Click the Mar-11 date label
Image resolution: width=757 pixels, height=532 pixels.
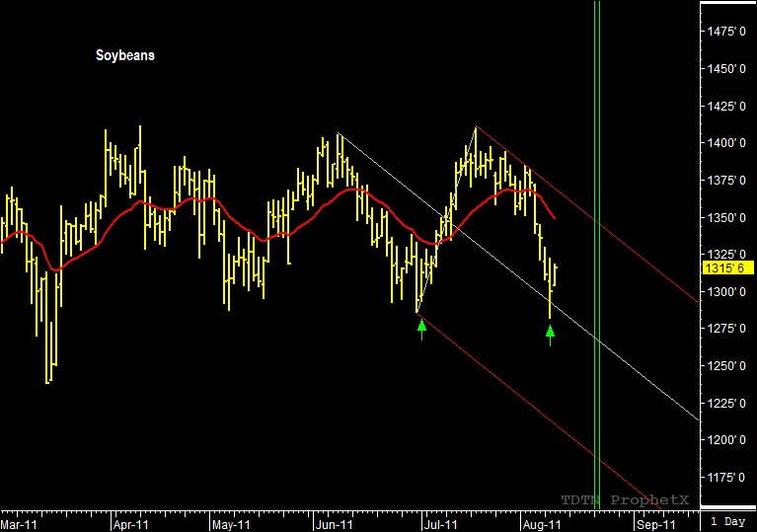[x=19, y=525]
